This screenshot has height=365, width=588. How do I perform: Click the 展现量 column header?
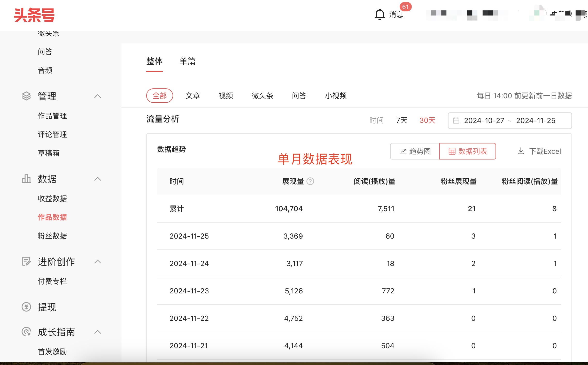point(293,181)
